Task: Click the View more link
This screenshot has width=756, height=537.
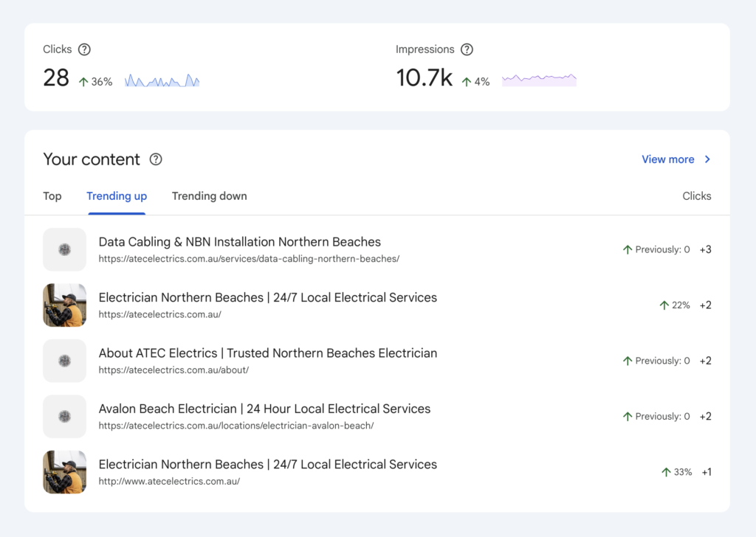Action: pyautogui.click(x=667, y=159)
